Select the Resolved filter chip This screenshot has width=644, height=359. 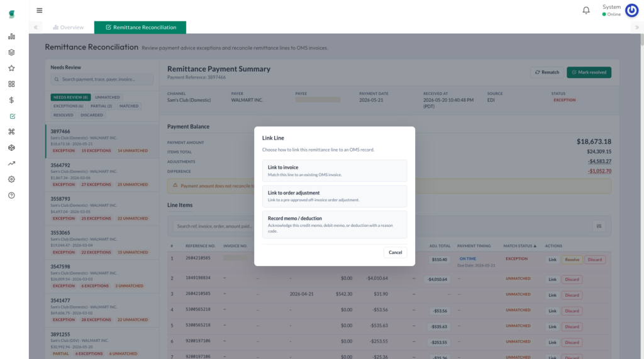[64, 115]
